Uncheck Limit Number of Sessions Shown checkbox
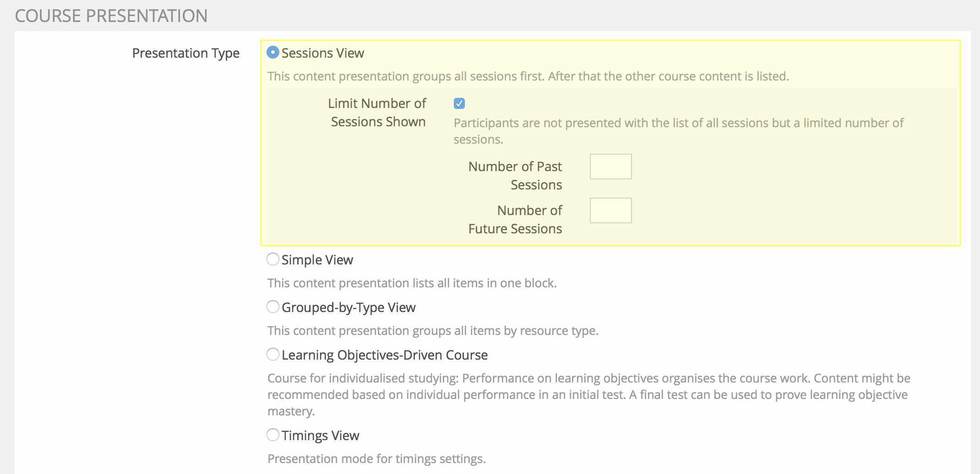Image resolution: width=980 pixels, height=474 pixels. tap(459, 103)
